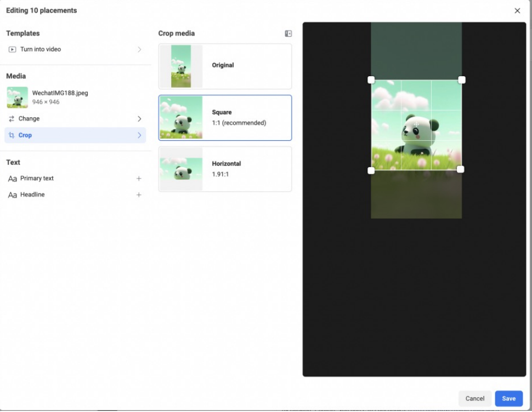The image size is (532, 412).
Task: Open the Primary text row
Action: tap(75, 179)
